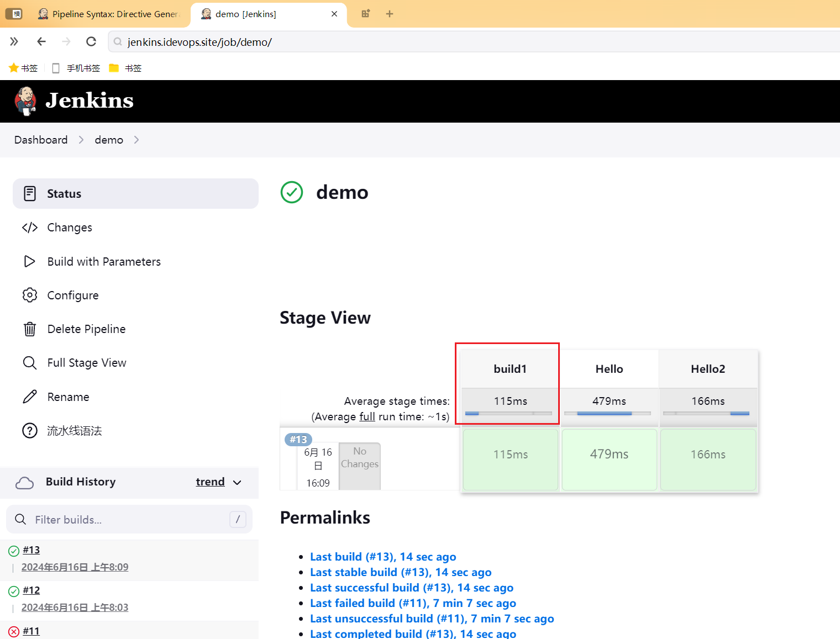Image resolution: width=840 pixels, height=639 pixels.
Task: Open Last failed build (#11) permalink
Action: click(413, 603)
